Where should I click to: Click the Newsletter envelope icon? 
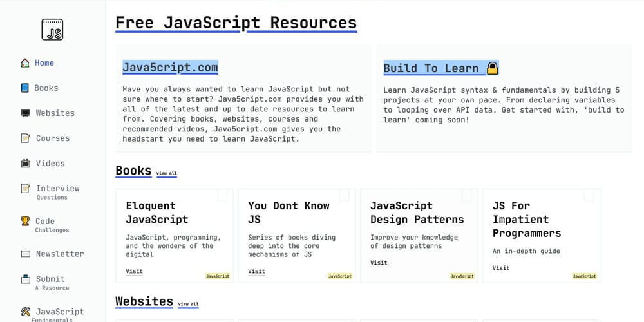(x=25, y=254)
